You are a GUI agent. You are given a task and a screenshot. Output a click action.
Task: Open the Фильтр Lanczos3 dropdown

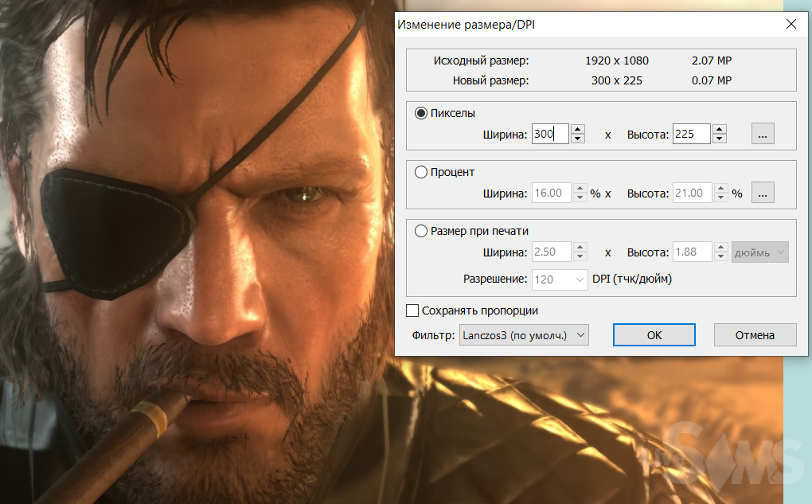click(524, 335)
